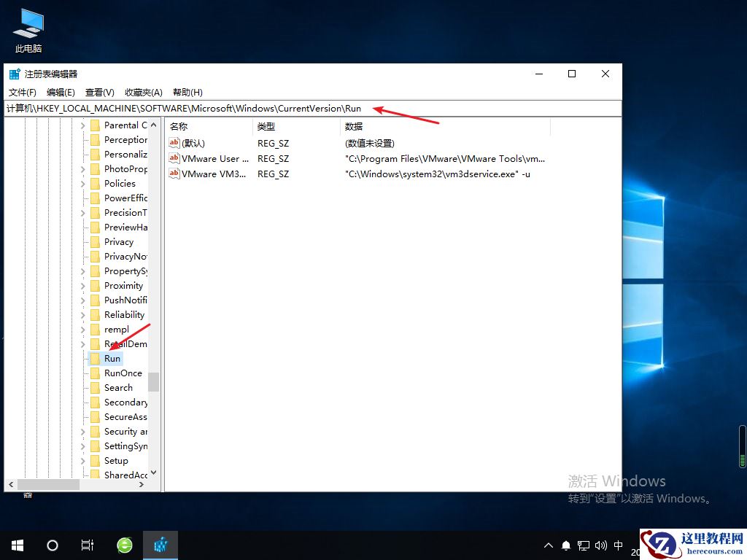Click the Run key folder icon

96,358
